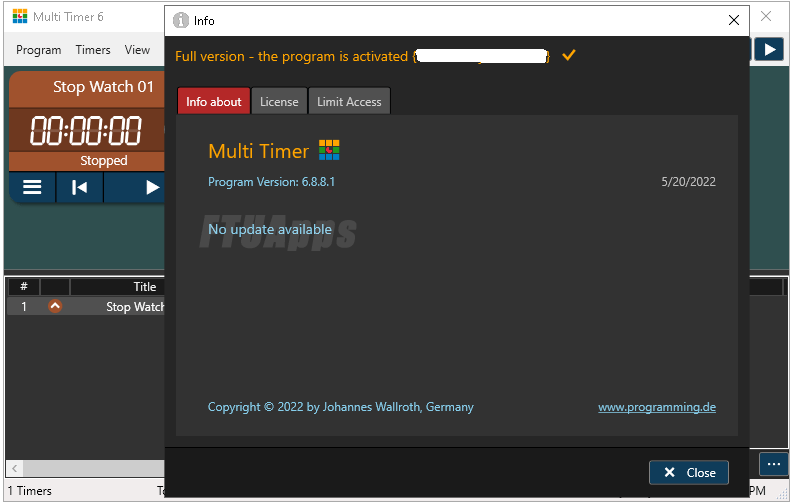
Task: Reset Stop Watch 01 with the skip-back icon
Action: pos(79,187)
